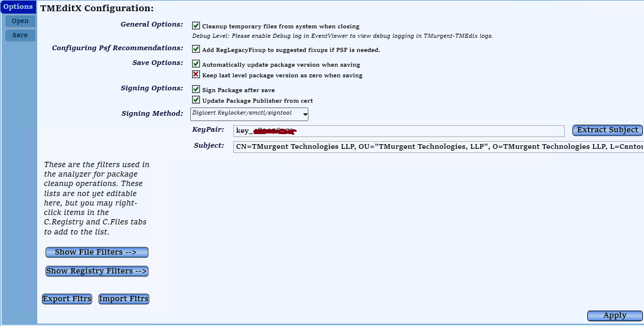Click into the KeyPair input field
Screen dimensions: 644x326
[x=399, y=131]
